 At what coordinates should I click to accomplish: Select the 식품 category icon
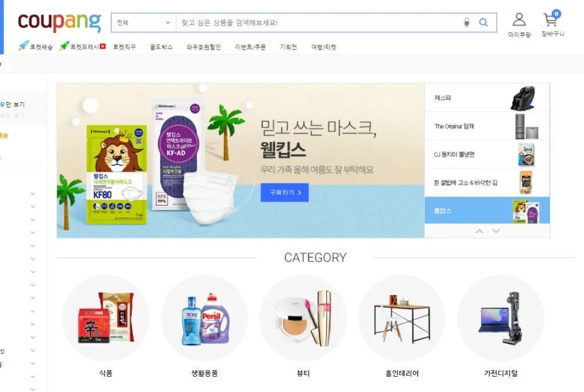pyautogui.click(x=106, y=319)
